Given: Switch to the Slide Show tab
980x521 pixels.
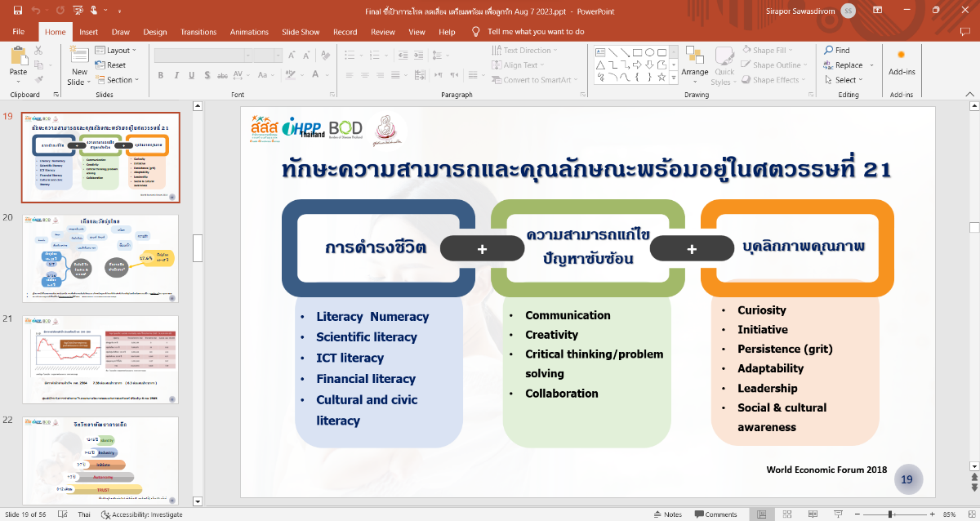Looking at the screenshot, I should [301, 32].
